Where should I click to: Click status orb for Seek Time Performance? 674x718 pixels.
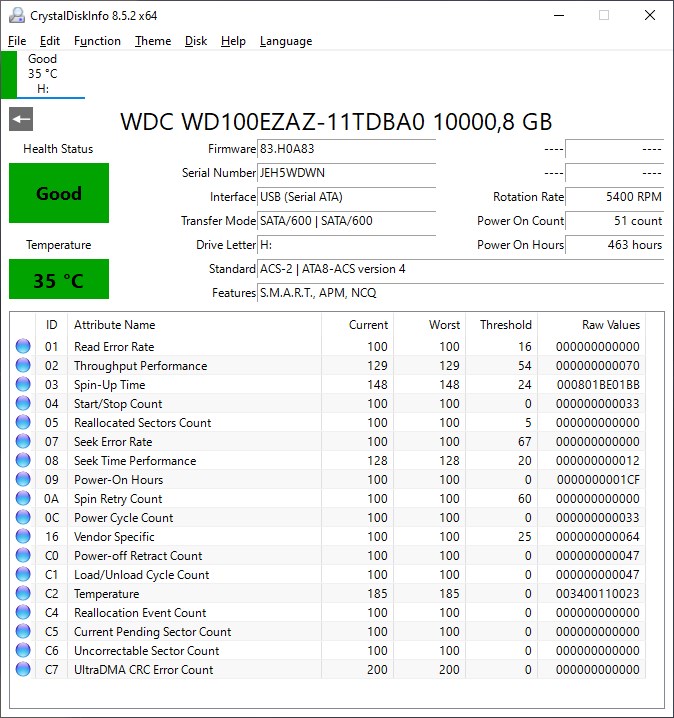coord(23,460)
